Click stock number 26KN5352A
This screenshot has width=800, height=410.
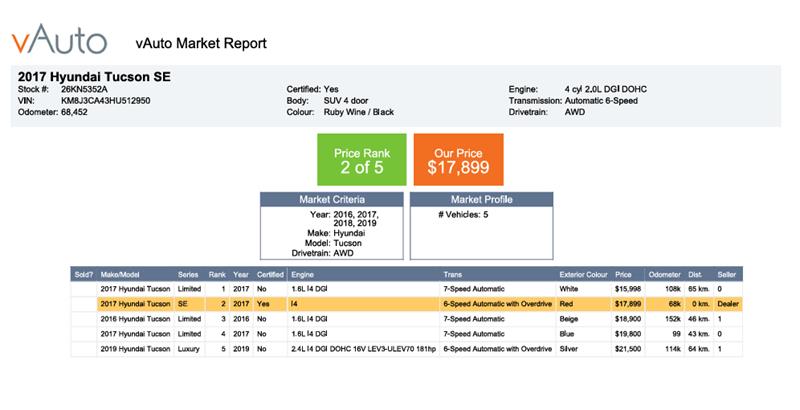(x=84, y=89)
